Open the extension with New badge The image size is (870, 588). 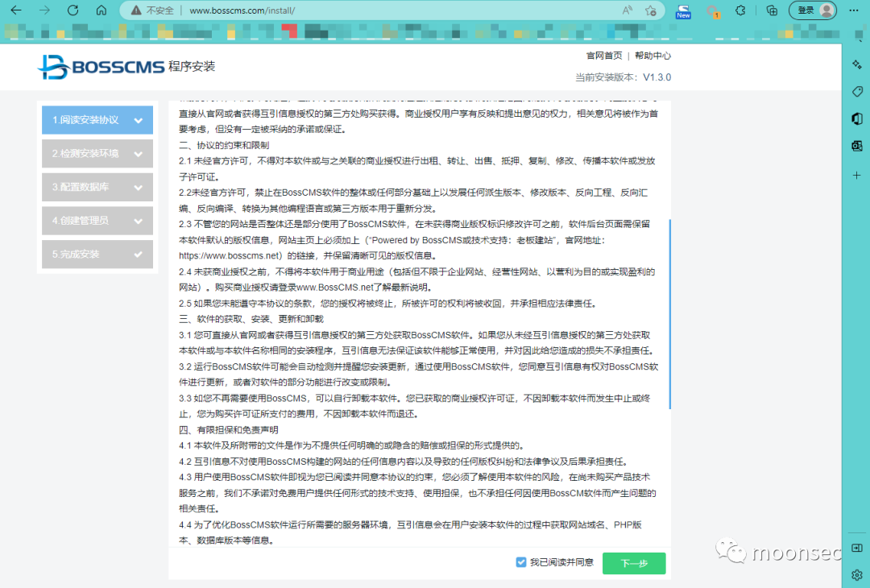point(683,11)
